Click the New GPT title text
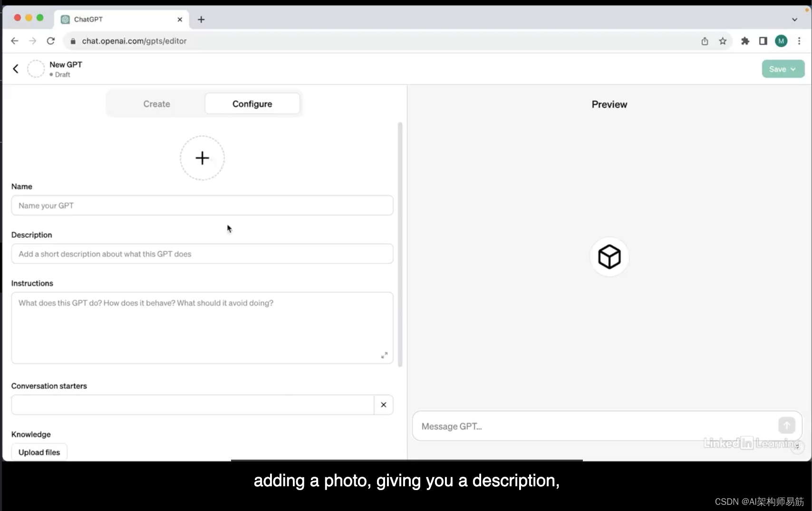Screen dimensions: 812x511 (x=66, y=64)
